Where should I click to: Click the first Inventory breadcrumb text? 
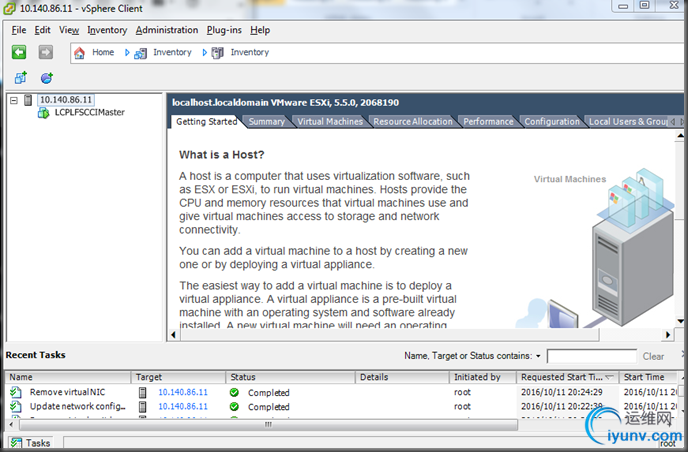coord(172,52)
